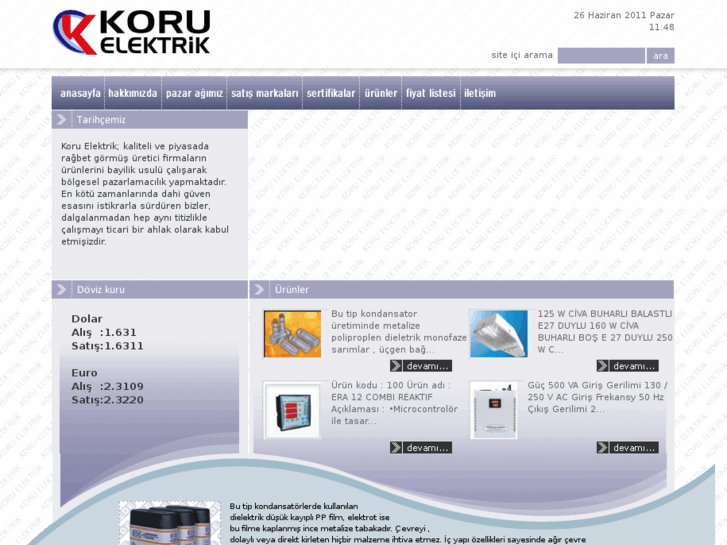Open fiyat listesi menu item
Image resolution: width=727 pixels, height=545 pixels.
point(431,93)
